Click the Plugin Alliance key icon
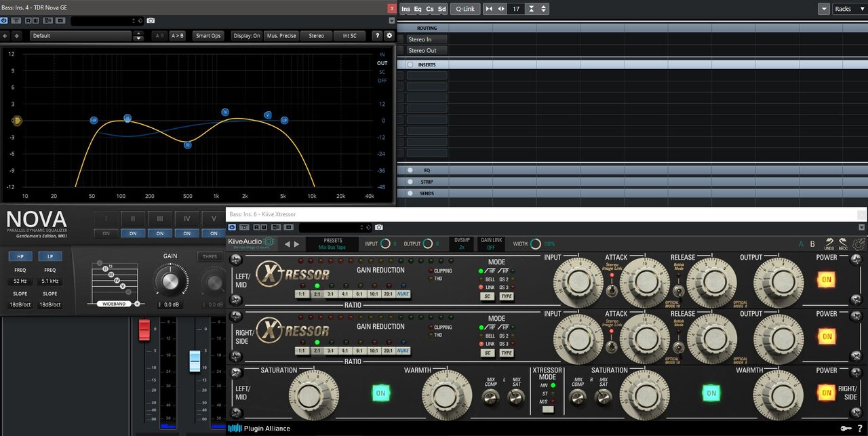 [845, 428]
